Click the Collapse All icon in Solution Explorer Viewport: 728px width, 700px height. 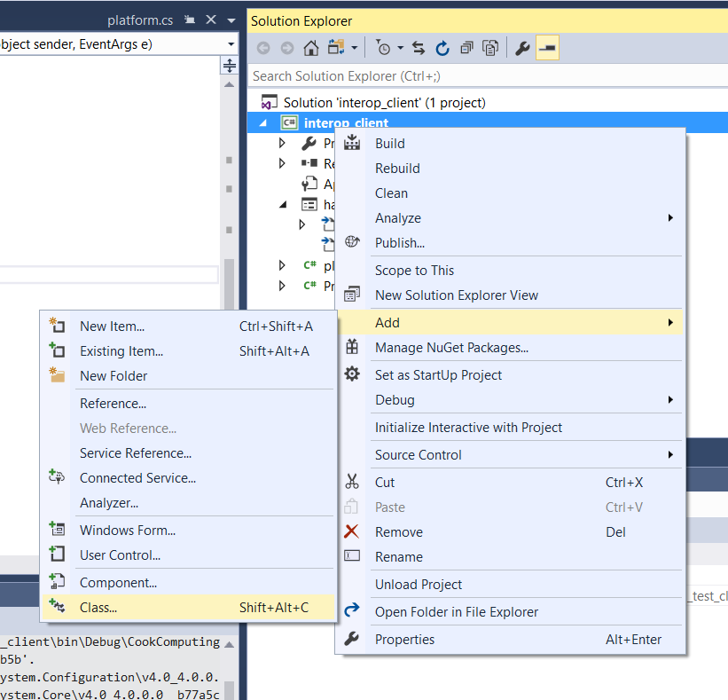point(466,48)
